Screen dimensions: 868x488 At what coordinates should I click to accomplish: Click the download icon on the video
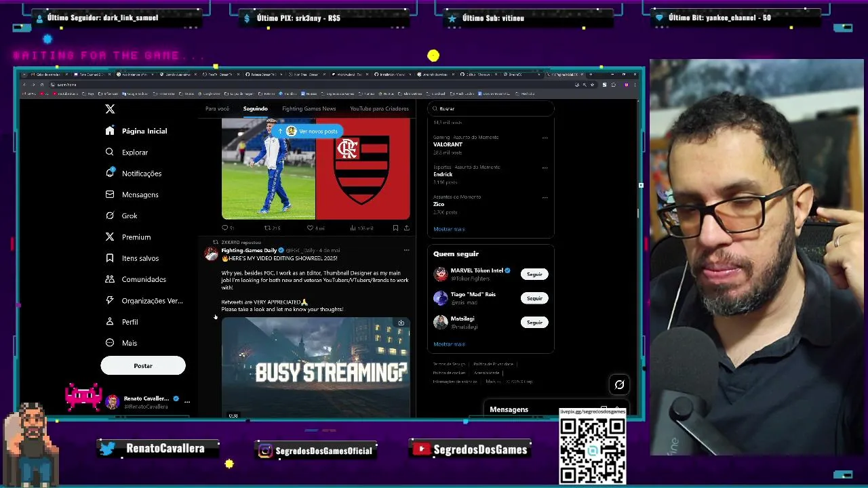point(401,323)
